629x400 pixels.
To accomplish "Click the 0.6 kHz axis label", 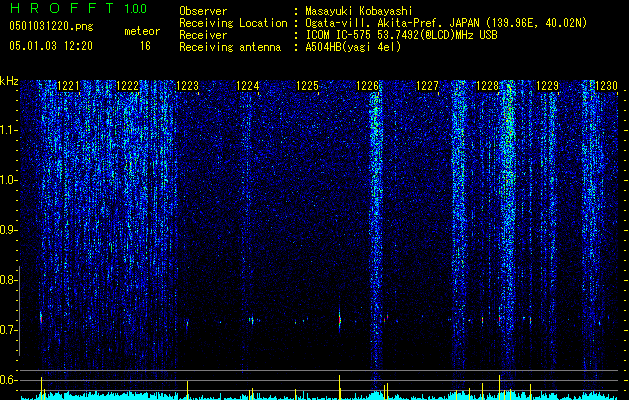I will coord(8,380).
